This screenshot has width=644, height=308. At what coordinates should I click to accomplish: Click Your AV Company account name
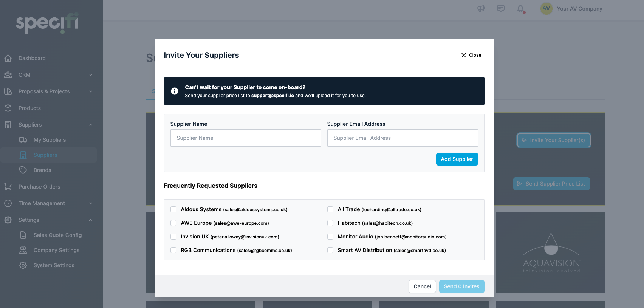579,9
